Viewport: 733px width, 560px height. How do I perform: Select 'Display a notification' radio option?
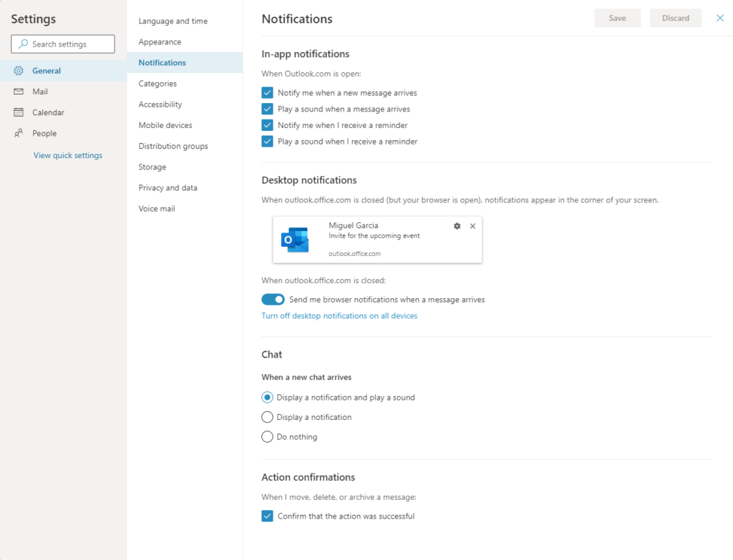[266, 417]
